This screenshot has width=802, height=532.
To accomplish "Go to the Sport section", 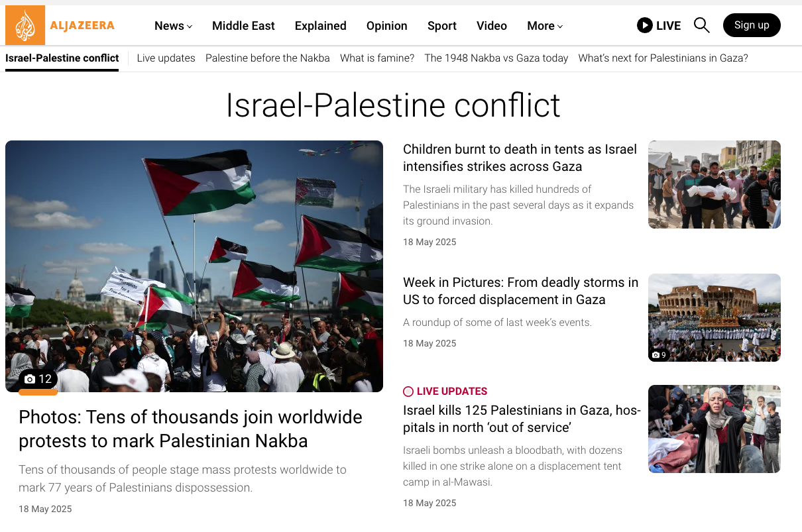I will (441, 26).
